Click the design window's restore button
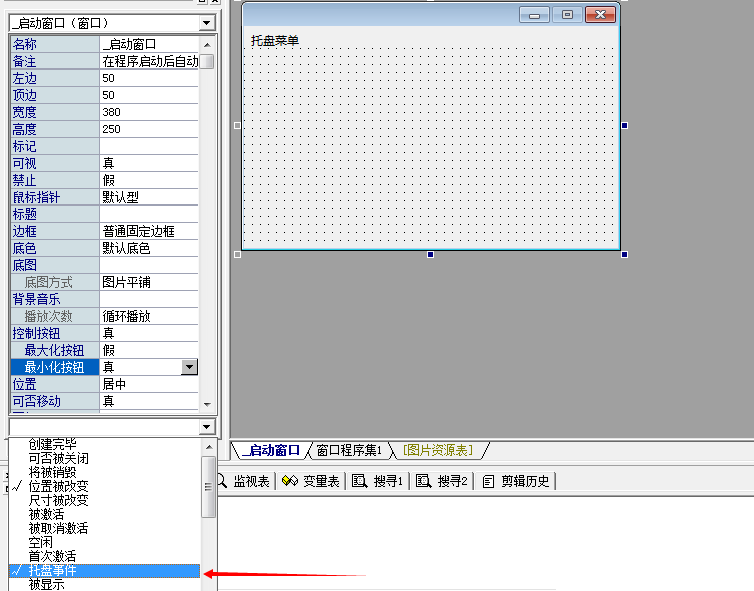Image resolution: width=754 pixels, height=591 pixels. click(567, 14)
